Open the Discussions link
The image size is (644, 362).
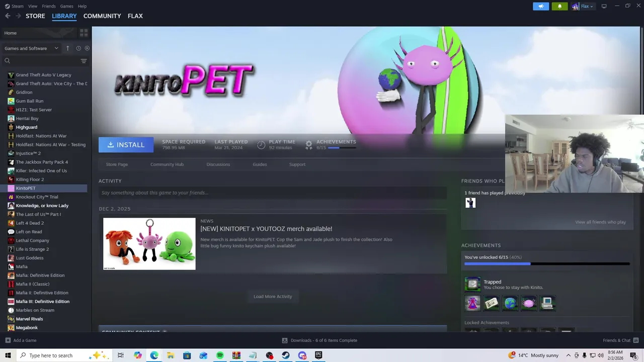218,164
